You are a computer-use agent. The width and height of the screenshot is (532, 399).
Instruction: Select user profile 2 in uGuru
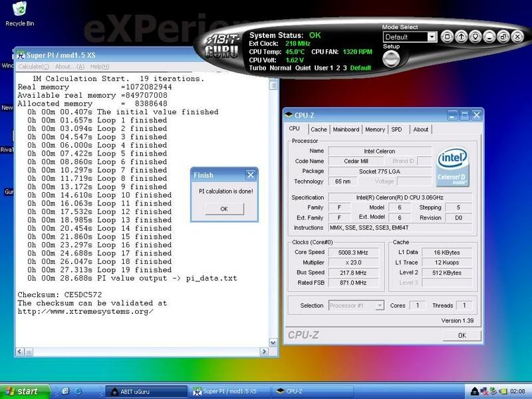[338, 68]
